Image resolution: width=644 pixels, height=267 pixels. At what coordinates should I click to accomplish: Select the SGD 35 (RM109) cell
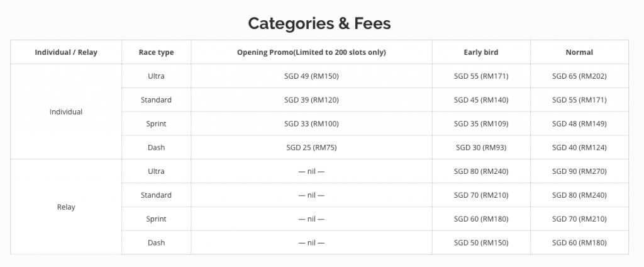480,124
